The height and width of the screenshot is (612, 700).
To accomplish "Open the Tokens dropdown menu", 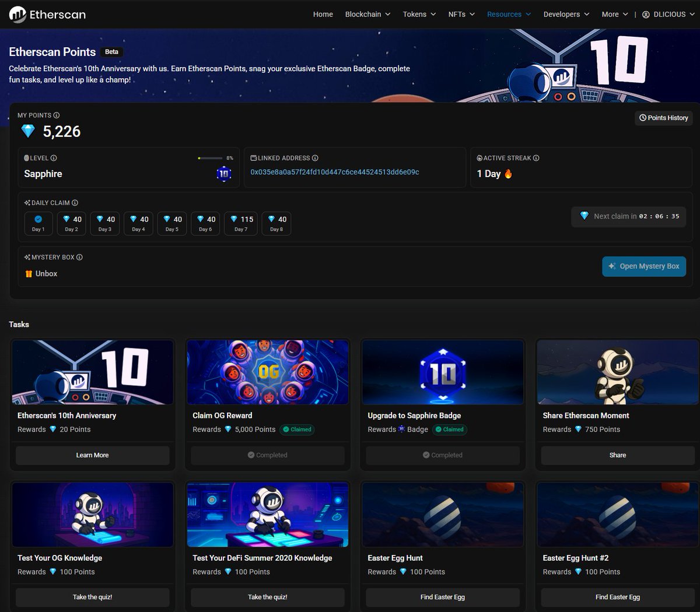I will click(x=419, y=14).
